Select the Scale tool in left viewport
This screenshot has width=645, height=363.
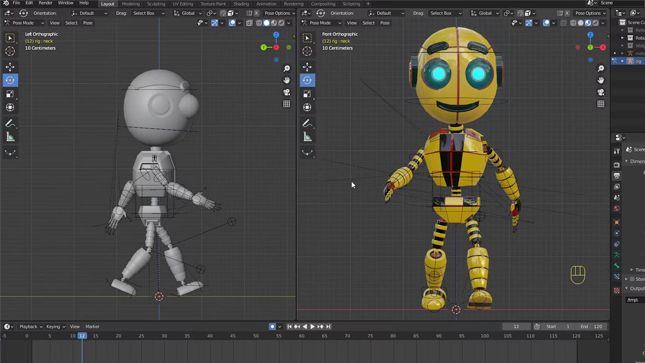pos(10,94)
